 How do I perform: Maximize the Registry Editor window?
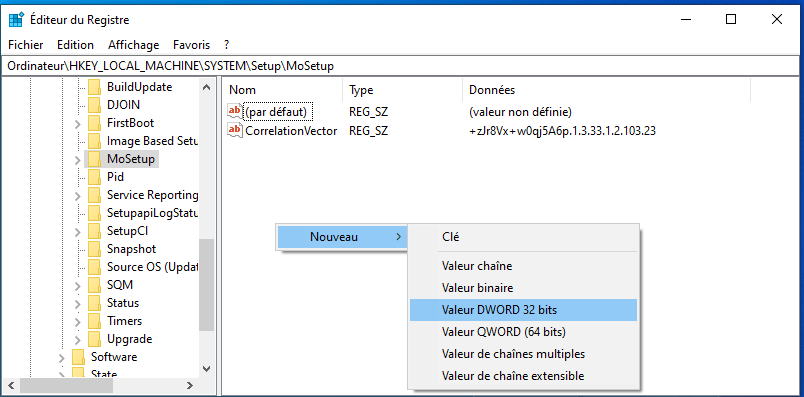point(731,19)
